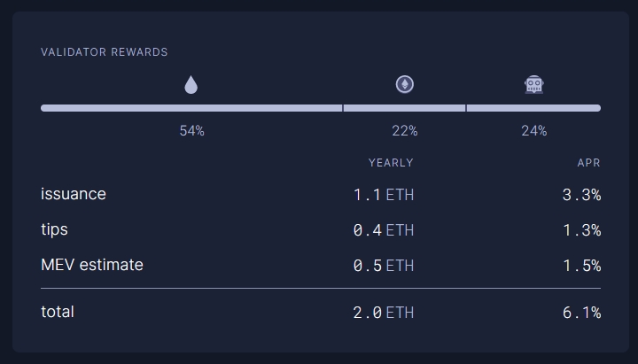This screenshot has width=638, height=364.
Task: Click the YEARLY column header
Action: pyautogui.click(x=391, y=163)
